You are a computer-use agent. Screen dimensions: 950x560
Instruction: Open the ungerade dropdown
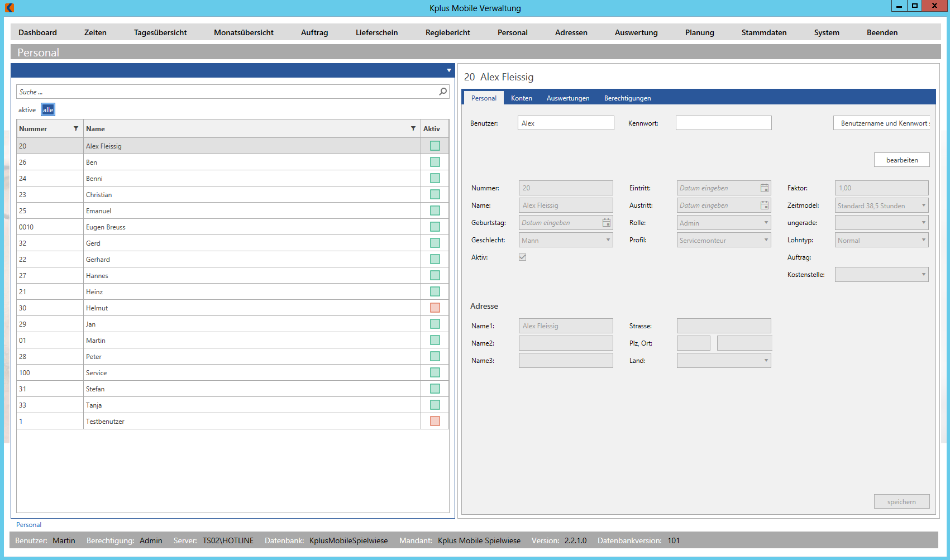point(882,223)
